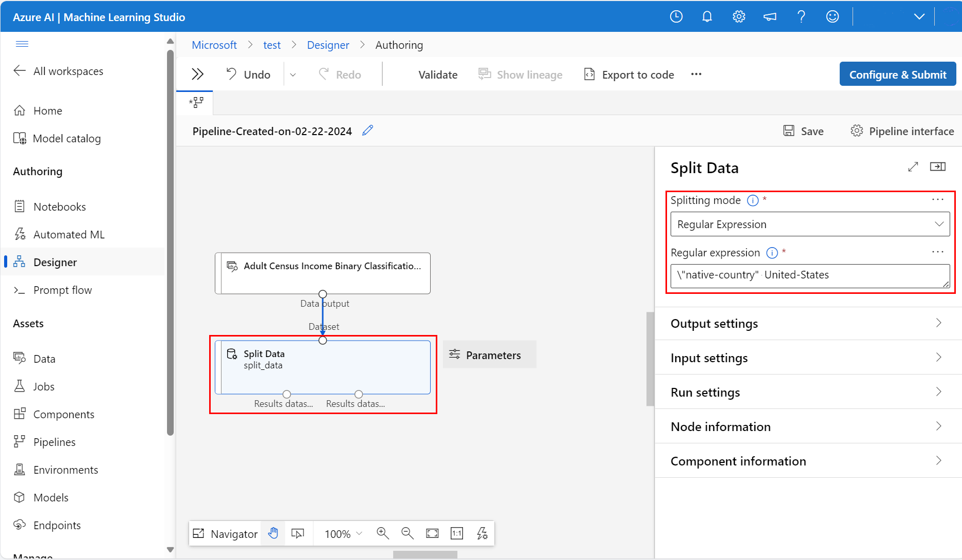This screenshot has height=560, width=962.
Task: Collapse the left navigation hamburger menu
Action: [x=22, y=44]
